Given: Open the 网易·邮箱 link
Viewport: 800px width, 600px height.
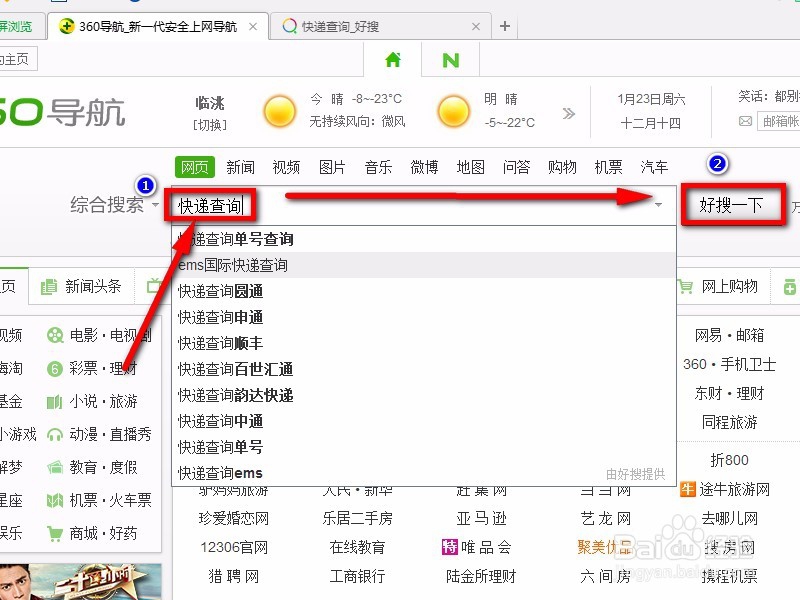Looking at the screenshot, I should [729, 335].
